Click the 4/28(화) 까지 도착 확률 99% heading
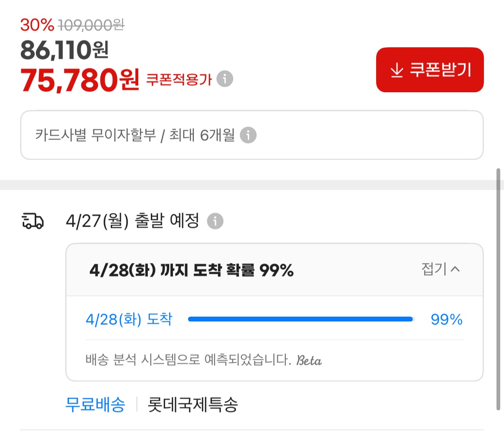Image resolution: width=504 pixels, height=435 pixels. click(192, 270)
